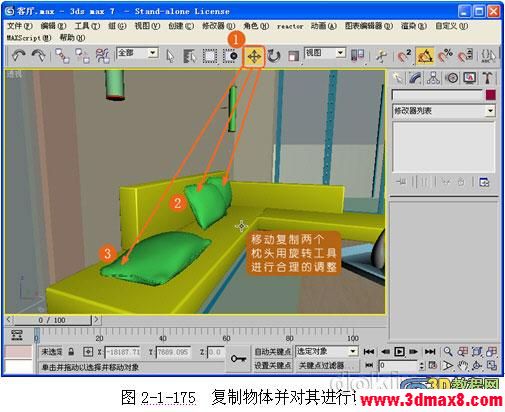Open the 渲染 menu
505x412 pixels.
tap(414, 26)
